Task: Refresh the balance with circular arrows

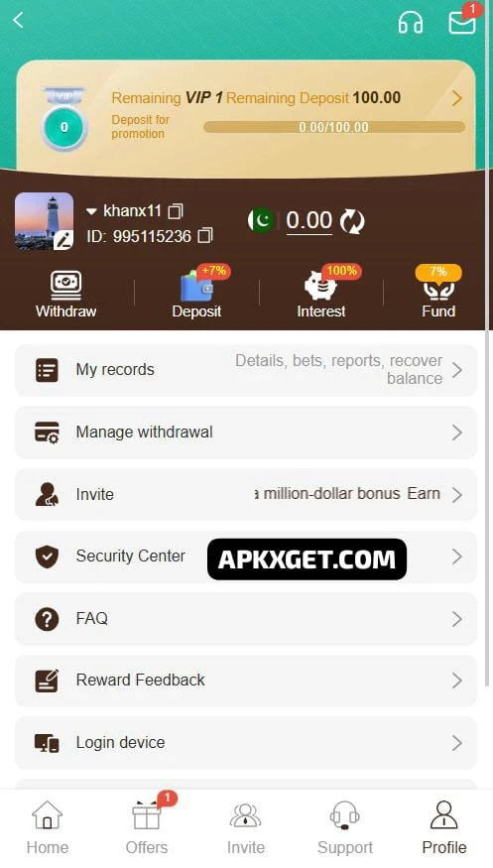Action: click(x=352, y=221)
